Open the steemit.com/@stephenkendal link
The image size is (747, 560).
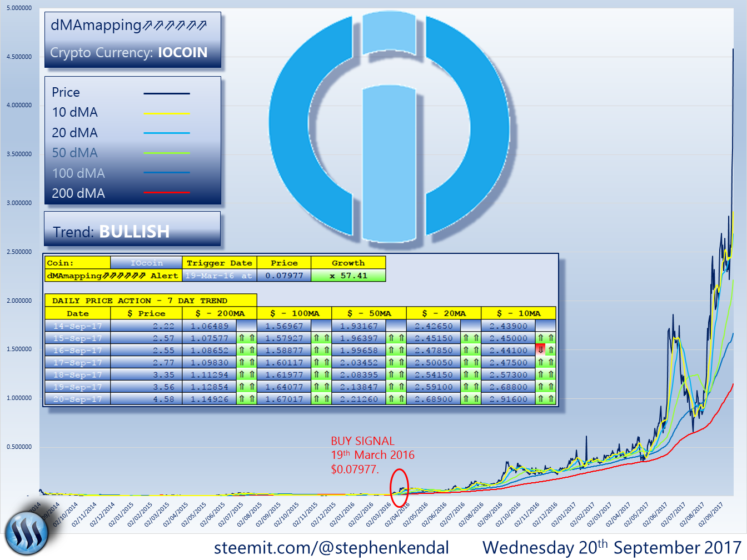tap(331, 548)
